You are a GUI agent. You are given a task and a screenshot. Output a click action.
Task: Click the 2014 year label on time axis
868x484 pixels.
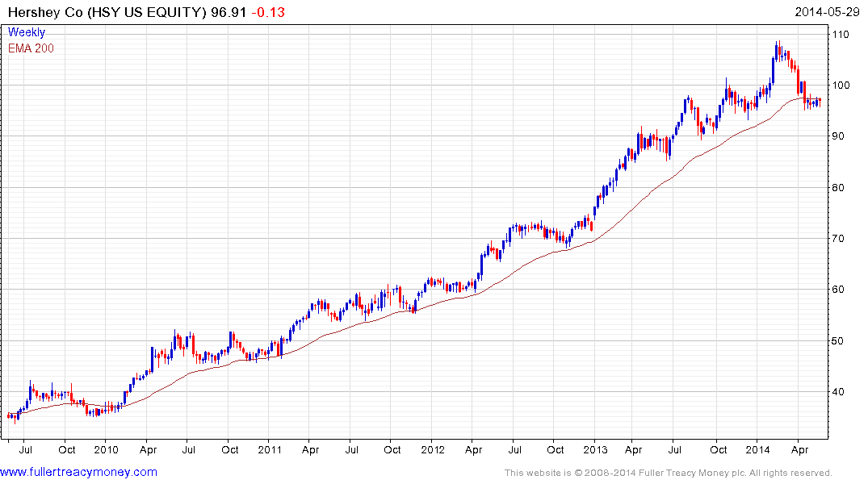758,449
